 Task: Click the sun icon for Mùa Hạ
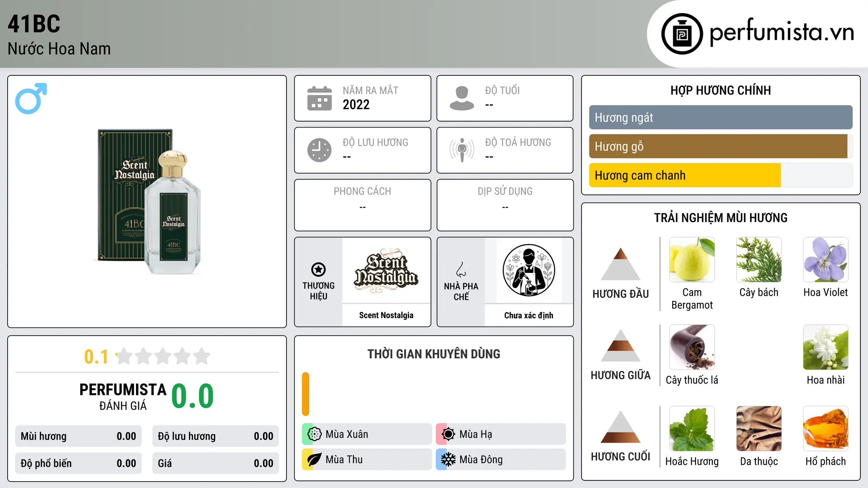coord(448,434)
